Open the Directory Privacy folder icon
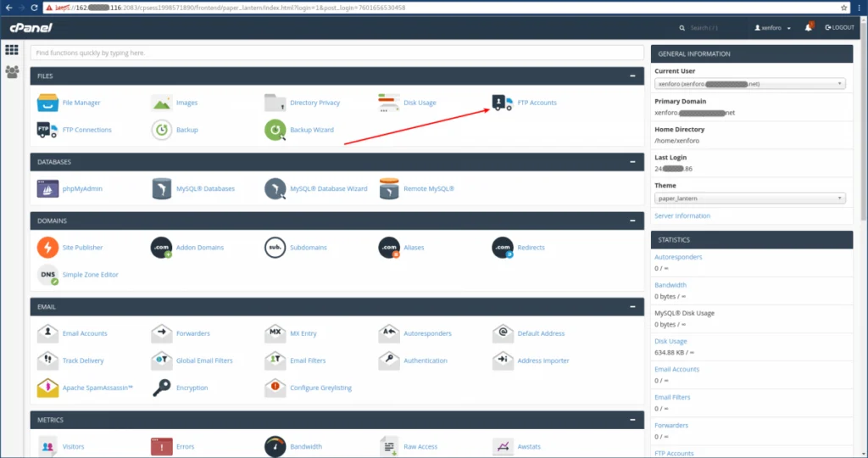This screenshot has width=868, height=458. pos(275,103)
